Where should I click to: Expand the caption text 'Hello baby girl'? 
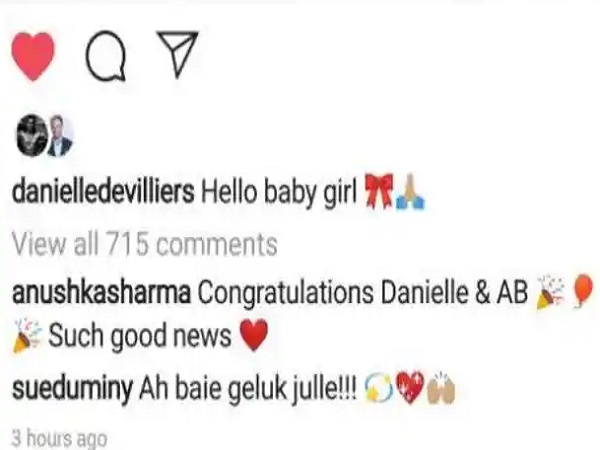click(x=279, y=191)
